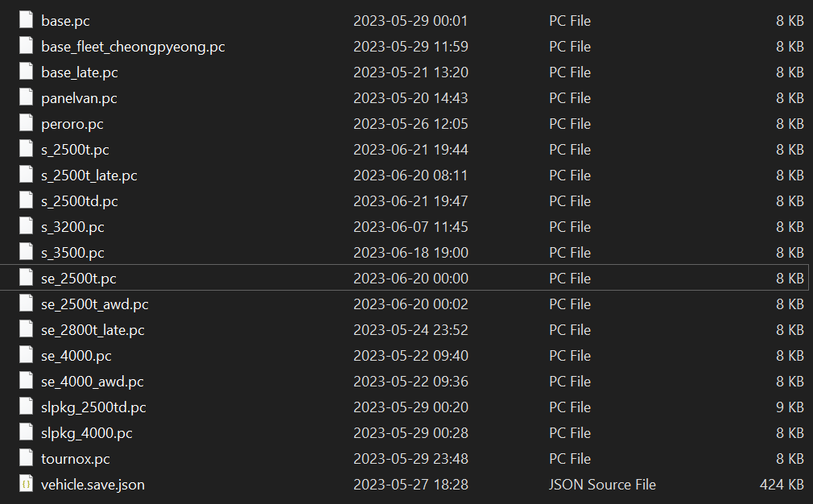Click the file icon next to base.pc
Image resolution: width=813 pixels, height=504 pixels.
tap(27, 21)
